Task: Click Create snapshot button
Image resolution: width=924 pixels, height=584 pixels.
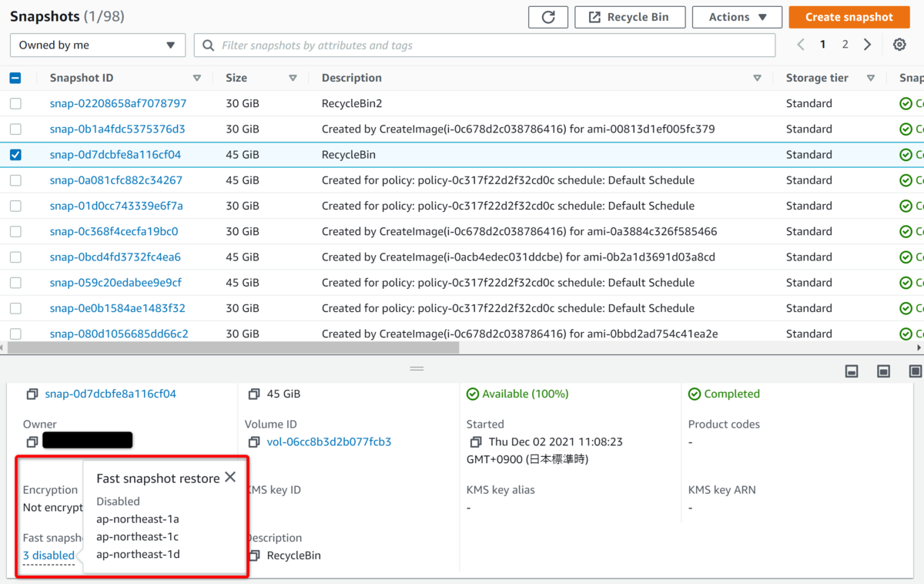Action: (849, 17)
